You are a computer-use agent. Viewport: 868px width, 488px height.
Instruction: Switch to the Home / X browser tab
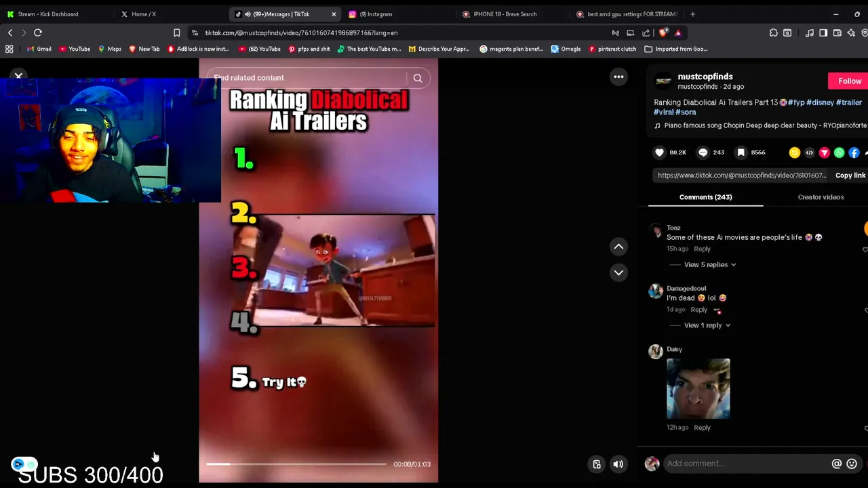point(143,14)
